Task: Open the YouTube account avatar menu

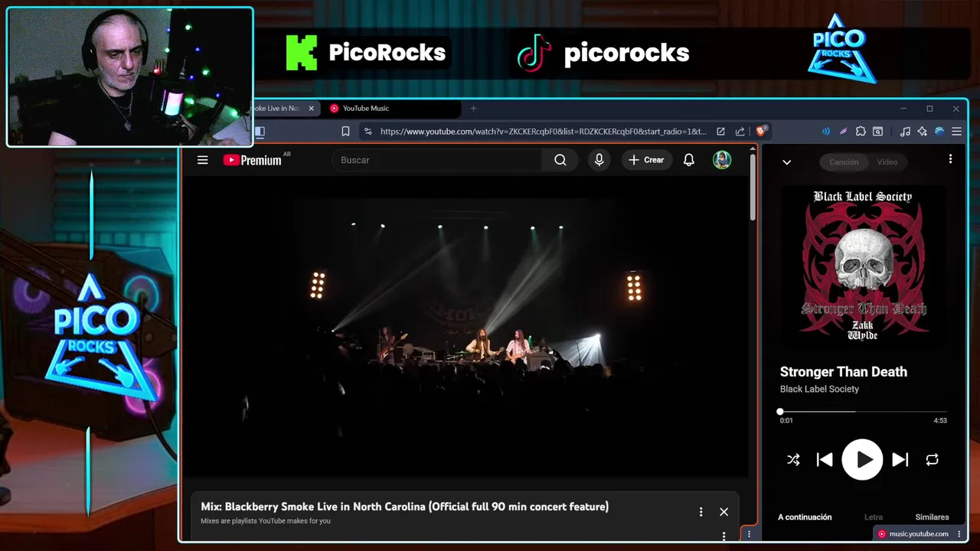Action: pos(722,160)
